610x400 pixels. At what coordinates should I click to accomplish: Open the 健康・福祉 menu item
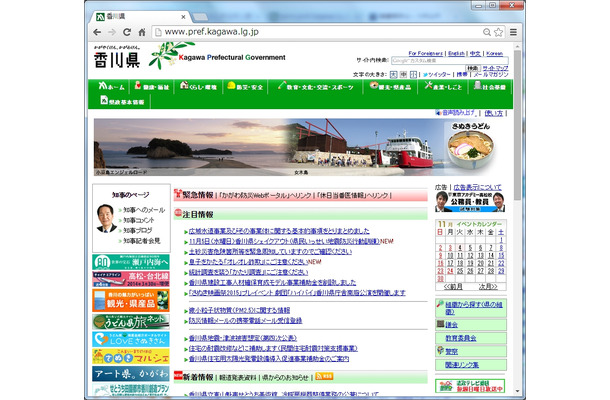pyautogui.click(x=152, y=86)
